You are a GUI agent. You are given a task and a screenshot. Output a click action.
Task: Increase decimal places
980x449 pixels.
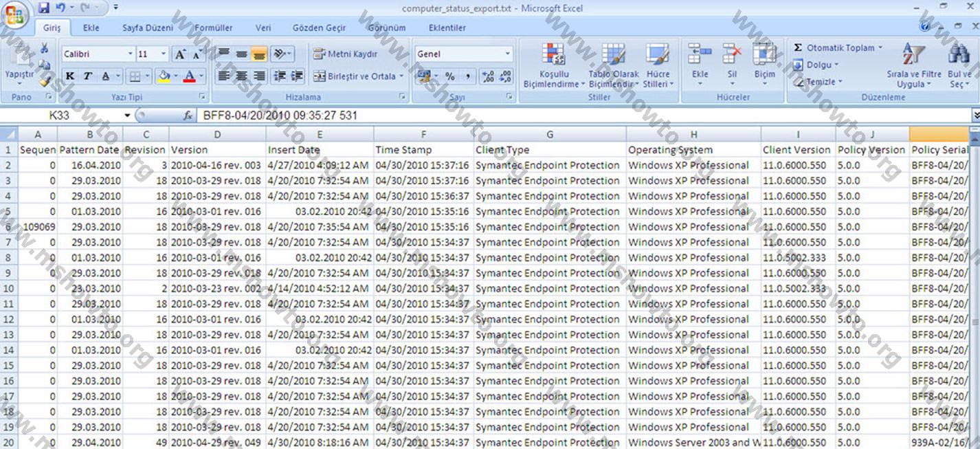coord(488,76)
